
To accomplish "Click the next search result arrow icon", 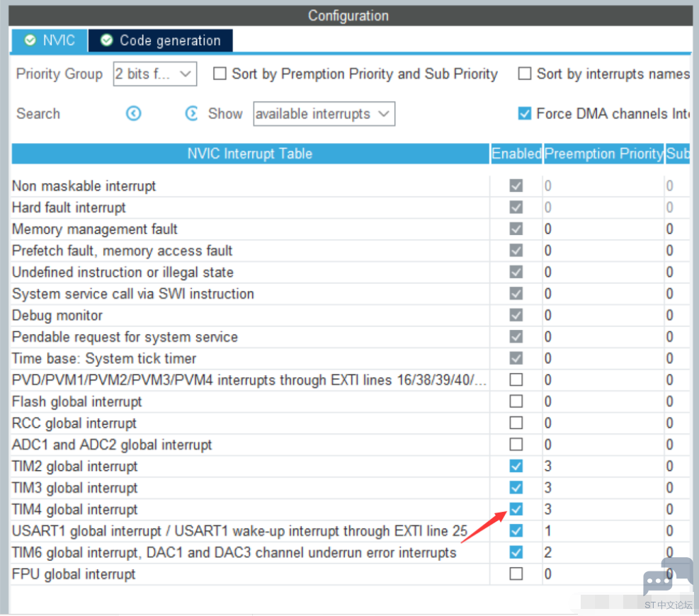I will (x=191, y=113).
